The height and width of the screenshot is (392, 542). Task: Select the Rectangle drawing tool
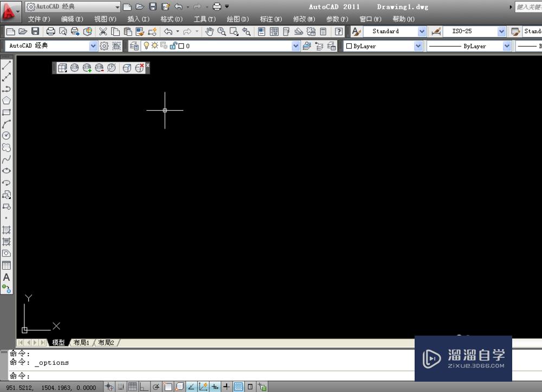tap(7, 112)
